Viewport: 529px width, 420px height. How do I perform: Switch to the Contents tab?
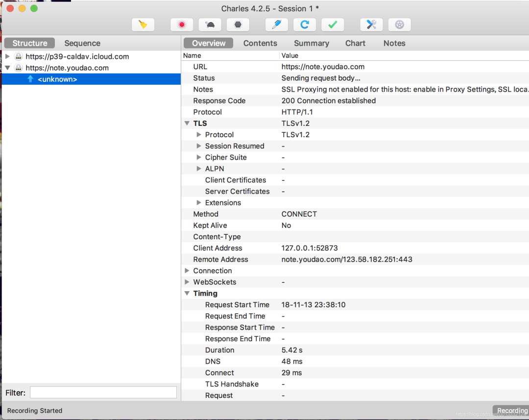pyautogui.click(x=260, y=43)
